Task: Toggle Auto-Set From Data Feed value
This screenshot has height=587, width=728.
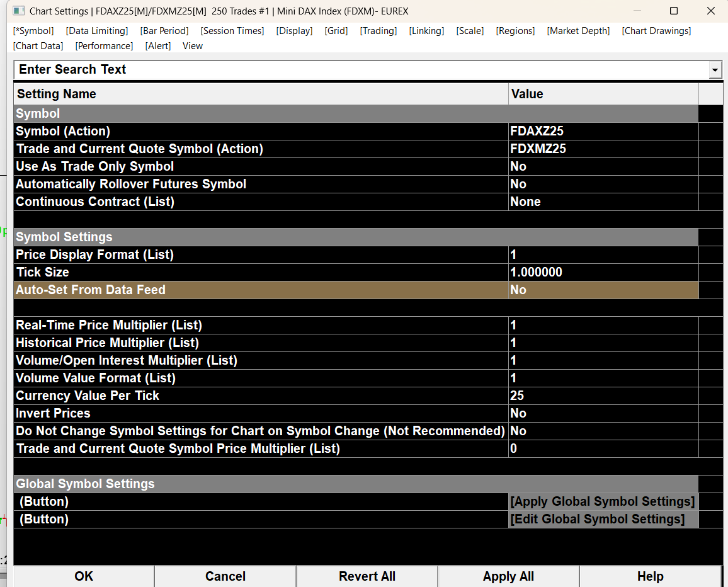Action: click(603, 290)
